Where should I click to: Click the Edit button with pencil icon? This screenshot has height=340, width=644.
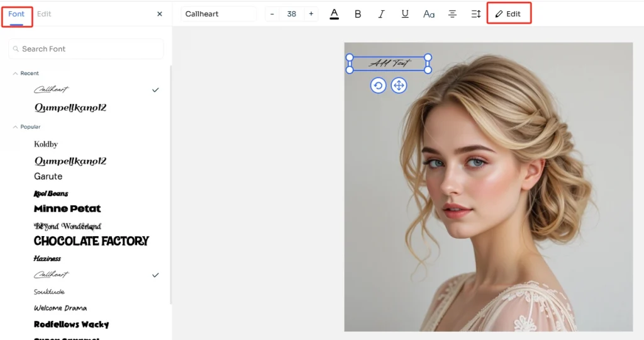(x=508, y=14)
